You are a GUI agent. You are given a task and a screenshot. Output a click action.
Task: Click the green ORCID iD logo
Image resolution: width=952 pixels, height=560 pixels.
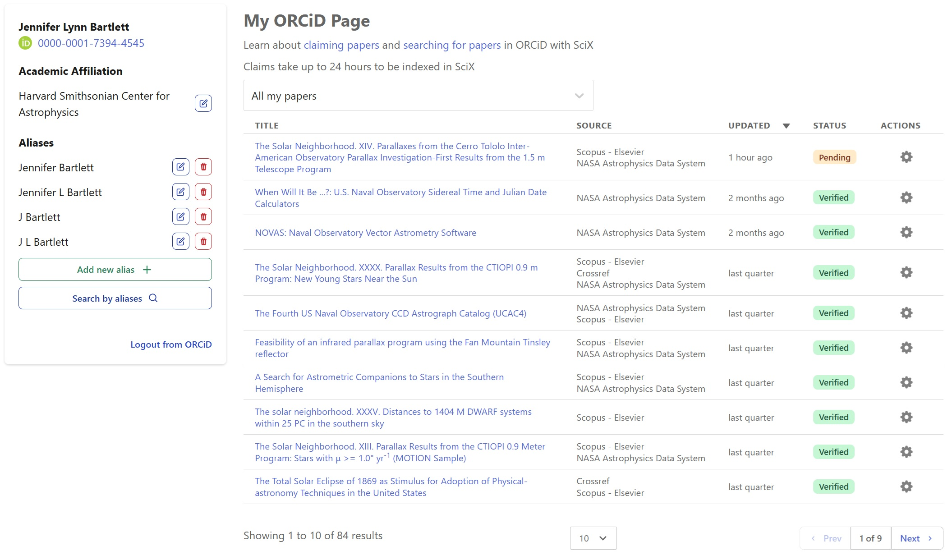(25, 43)
